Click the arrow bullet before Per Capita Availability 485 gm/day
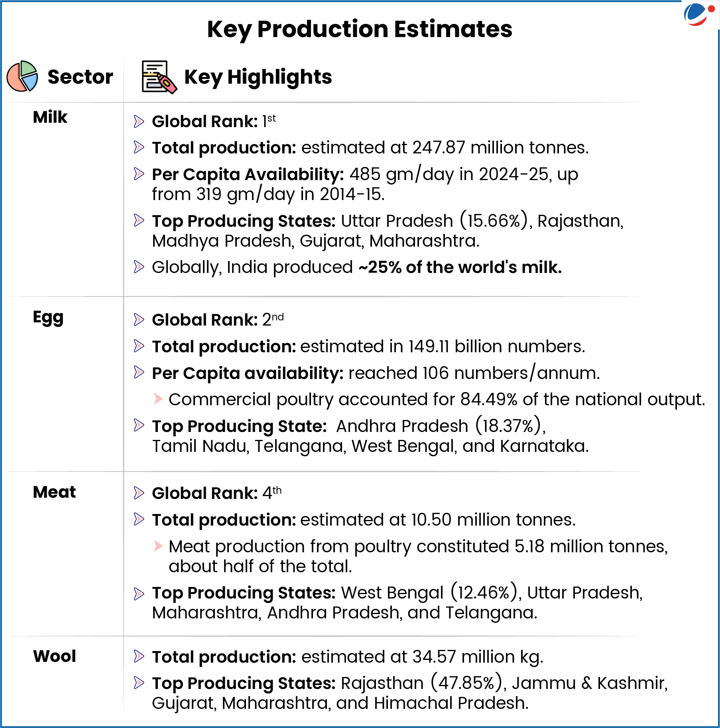The image size is (720, 728). [139, 174]
